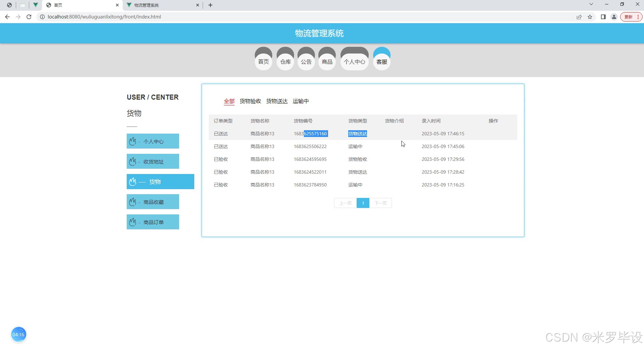The width and height of the screenshot is (644, 348).
Task: Click entry time 2023-05-09 17:45:06
Action: [443, 146]
